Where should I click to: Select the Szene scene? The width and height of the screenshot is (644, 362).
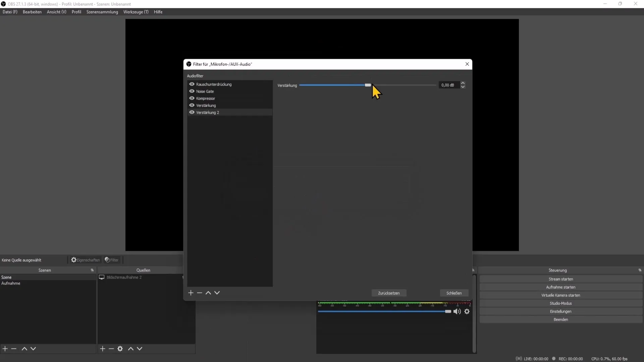tap(48, 277)
